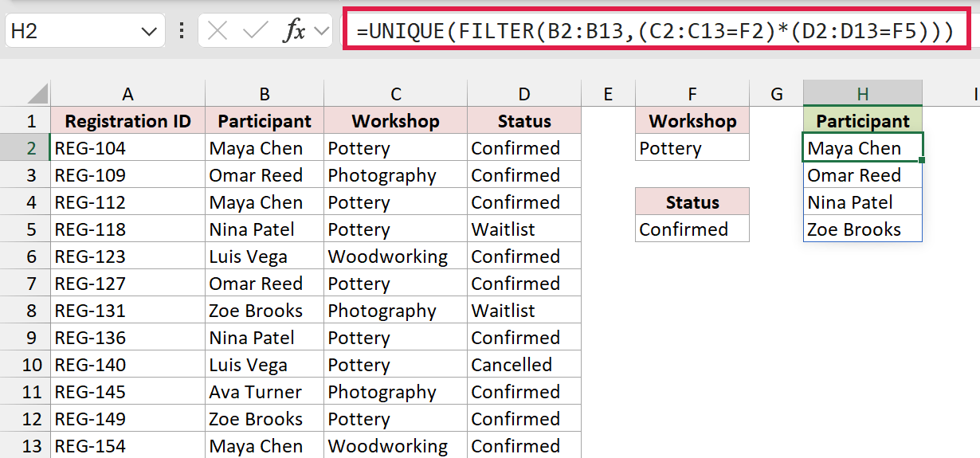Image resolution: width=980 pixels, height=458 pixels.
Task: Click the Status label in column F
Action: [692, 202]
